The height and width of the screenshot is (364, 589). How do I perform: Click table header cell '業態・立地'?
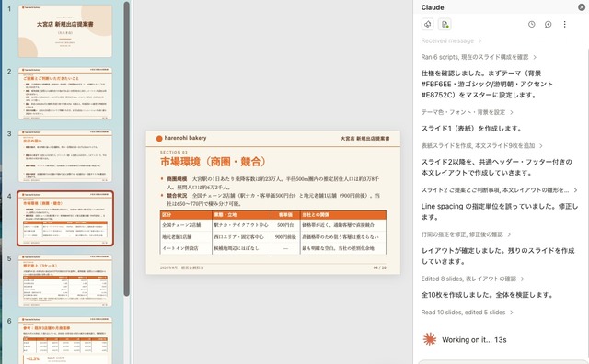(241, 215)
